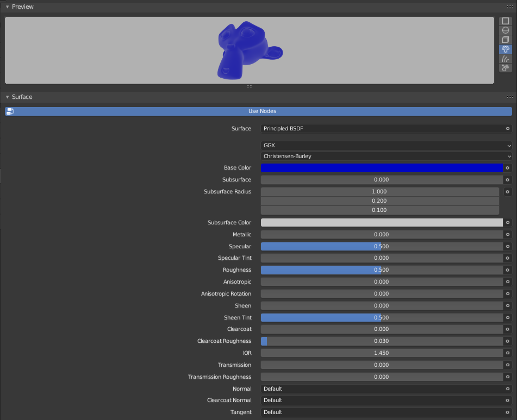Collapse the Surface panel
This screenshot has width=517, height=420.
(7, 97)
